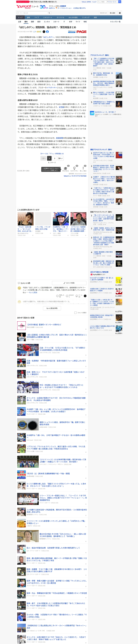138x644 pixels.
Task: Click the ログイン link
Action: tap(52, 8)
